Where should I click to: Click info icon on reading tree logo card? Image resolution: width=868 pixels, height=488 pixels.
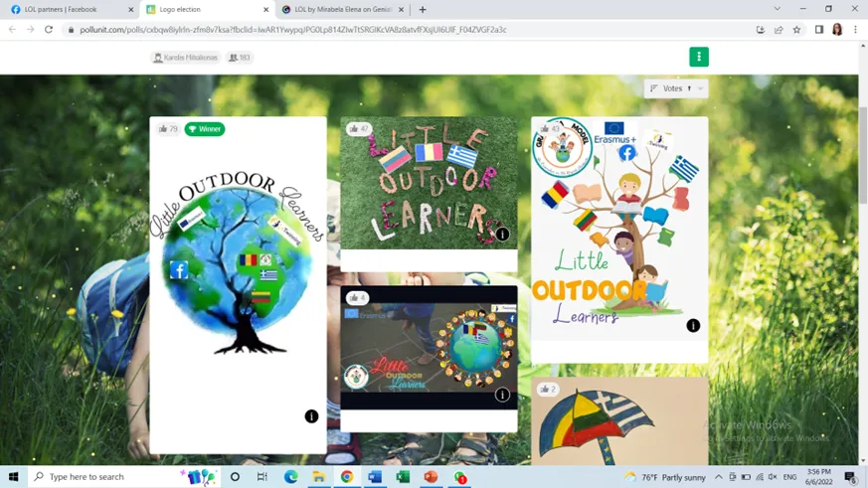coord(693,326)
